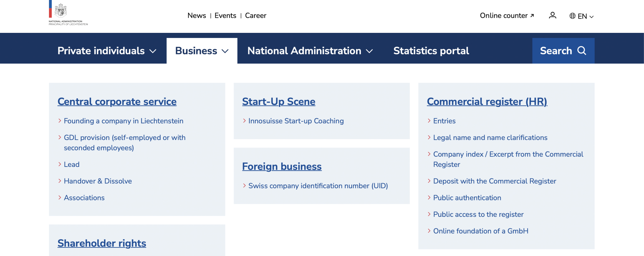Open Swiss company identification number (UID)
644x256 pixels.
click(318, 186)
